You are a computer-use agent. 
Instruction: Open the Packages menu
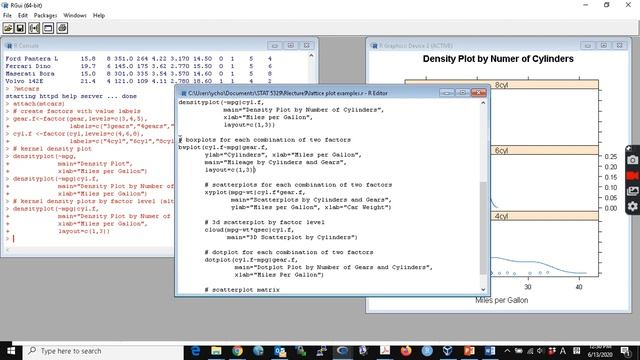tap(45, 16)
